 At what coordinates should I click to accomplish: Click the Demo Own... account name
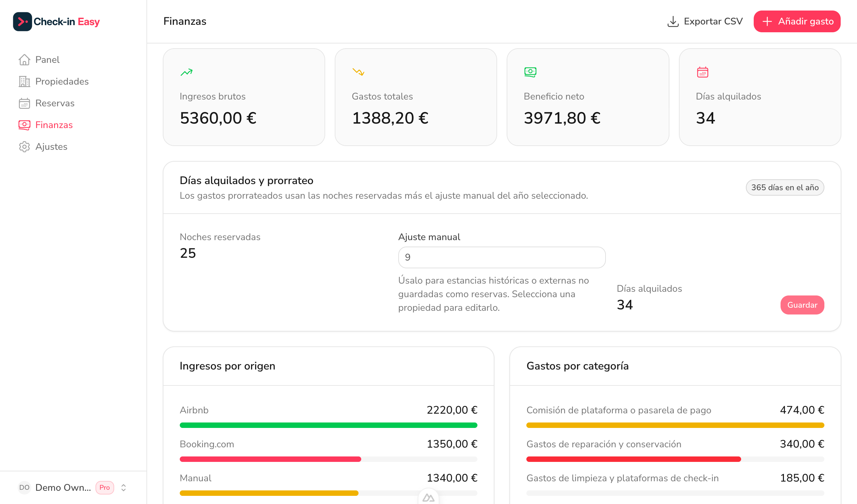click(x=63, y=487)
